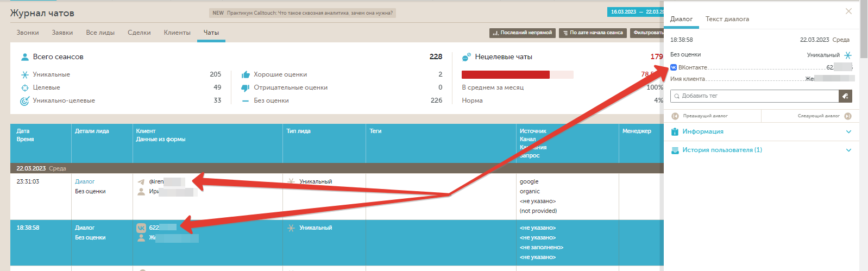The image size is (868, 271).
Task: Switch to the Текст диалога tab
Action: (727, 19)
